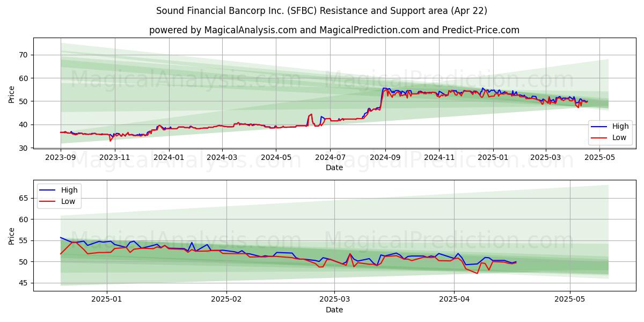
Task: Click the 'Date' x-axis label of the bottom chart
Action: tap(334, 310)
